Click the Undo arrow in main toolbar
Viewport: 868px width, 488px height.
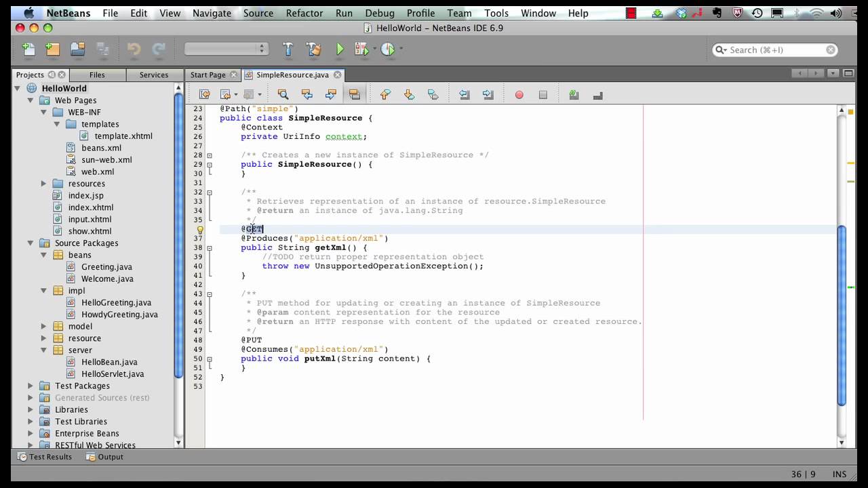pyautogui.click(x=134, y=49)
